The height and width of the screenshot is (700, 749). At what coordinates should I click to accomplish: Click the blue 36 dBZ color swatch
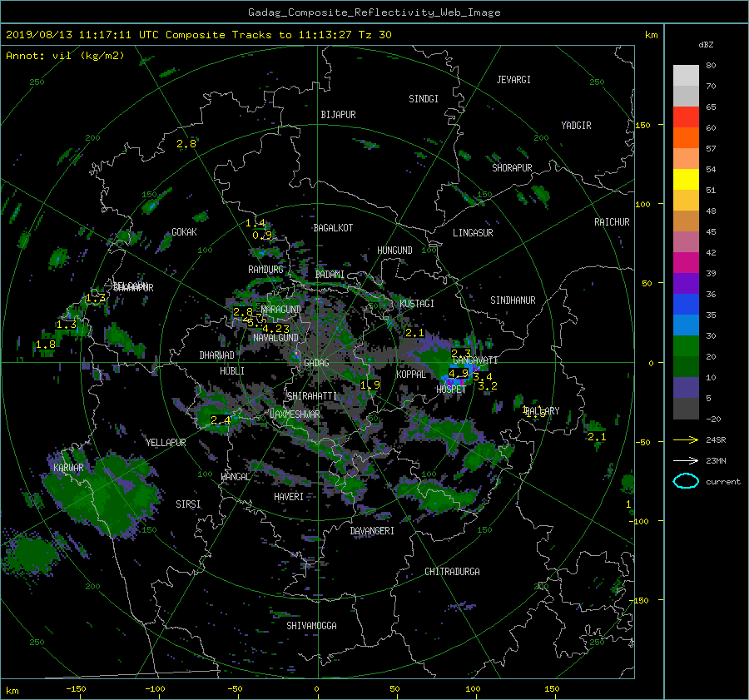[x=686, y=304]
